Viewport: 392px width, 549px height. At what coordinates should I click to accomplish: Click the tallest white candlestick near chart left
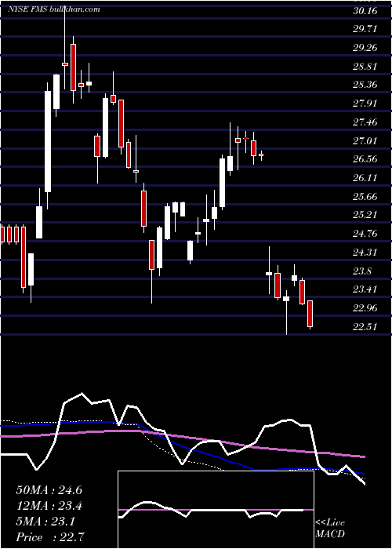click(x=48, y=141)
